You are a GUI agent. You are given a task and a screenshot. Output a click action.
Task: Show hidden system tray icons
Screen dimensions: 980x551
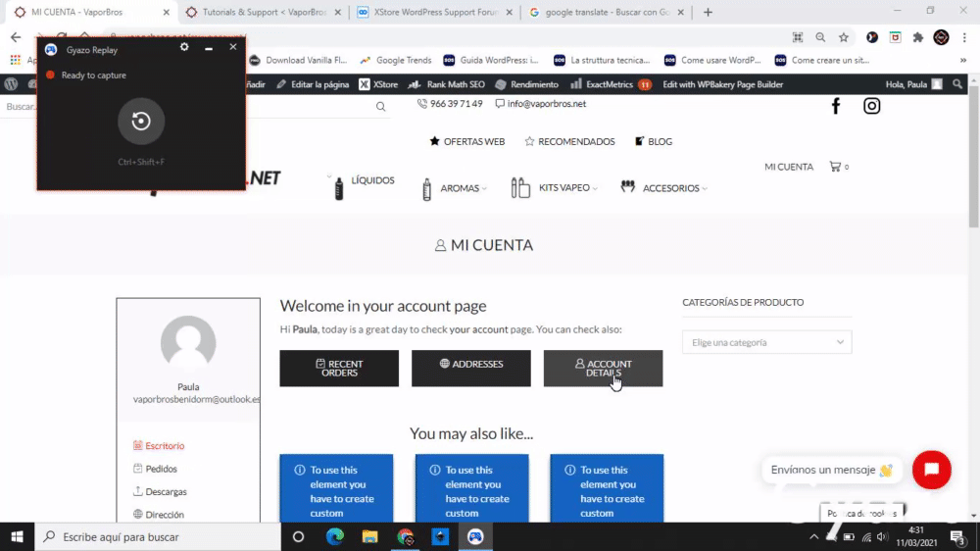(x=813, y=536)
